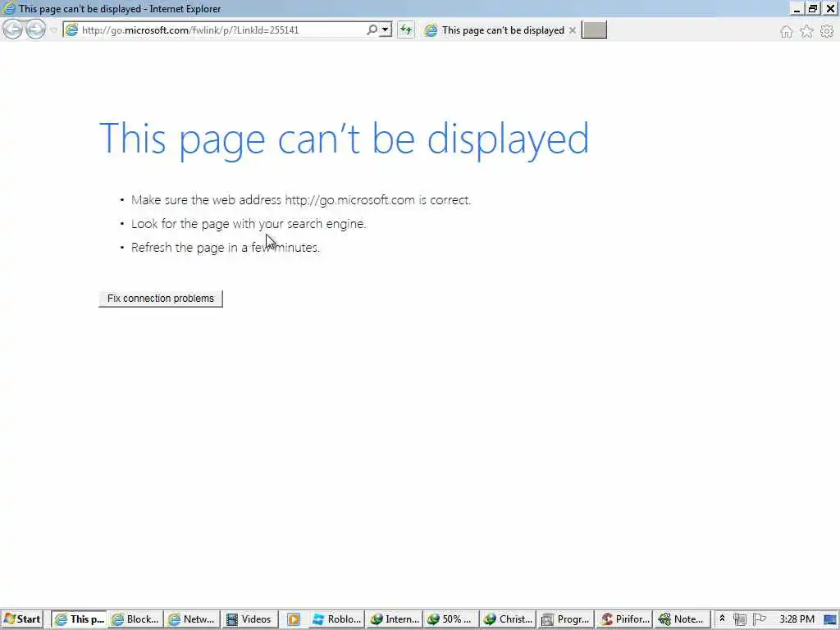840x630 pixels.
Task: Click 'This page can't be displayed' heading
Action: coord(344,139)
